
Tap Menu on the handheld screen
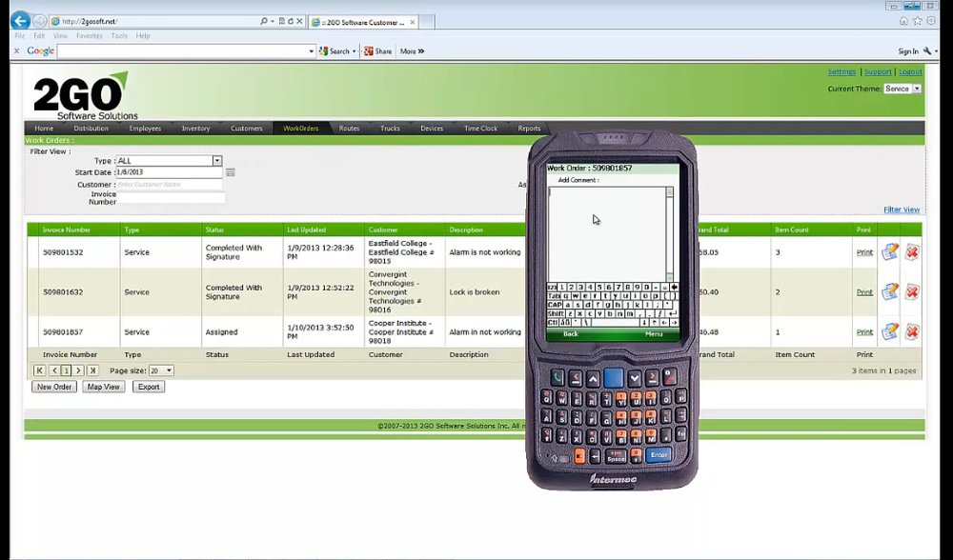654,334
